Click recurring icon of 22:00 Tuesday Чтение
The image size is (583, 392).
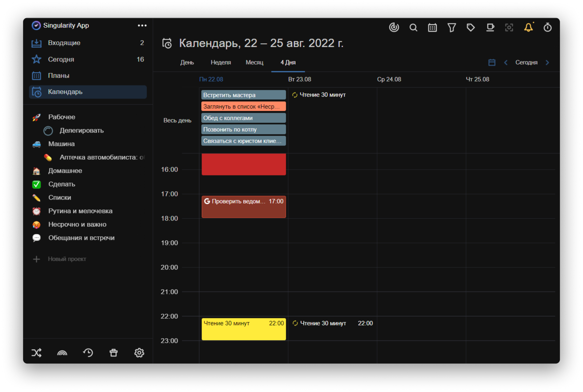click(295, 323)
